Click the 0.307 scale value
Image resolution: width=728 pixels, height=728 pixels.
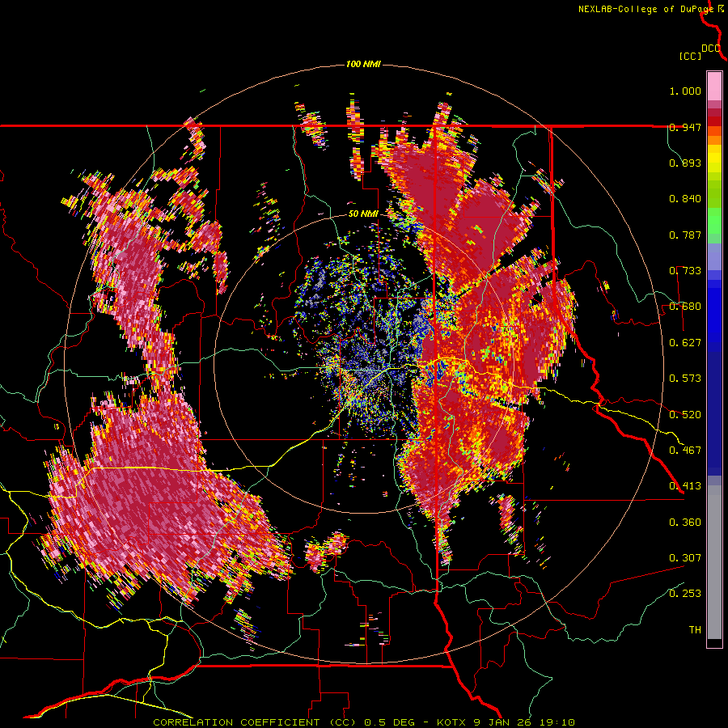[x=685, y=558]
